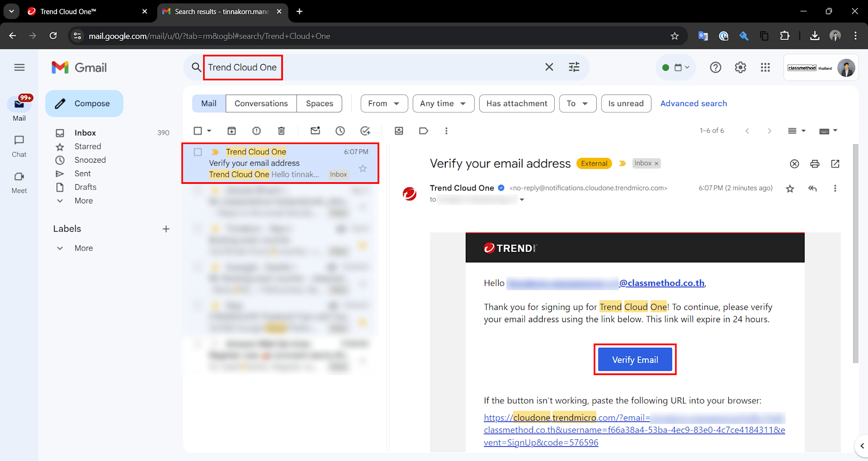Click the Verify Email button
This screenshot has width=868, height=461.
635,360
